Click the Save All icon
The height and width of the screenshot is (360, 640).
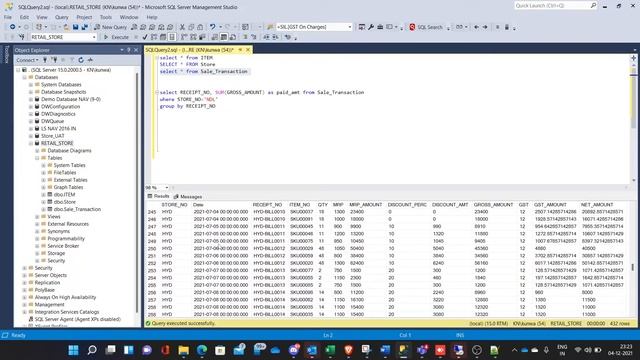(84, 27)
